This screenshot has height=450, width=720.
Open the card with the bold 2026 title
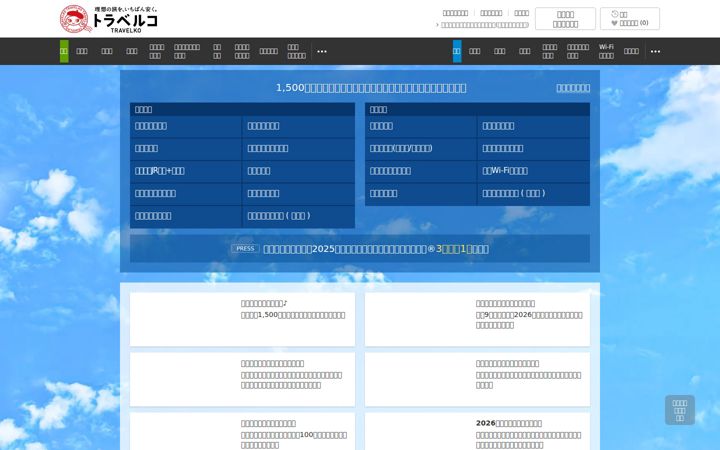pos(478,431)
